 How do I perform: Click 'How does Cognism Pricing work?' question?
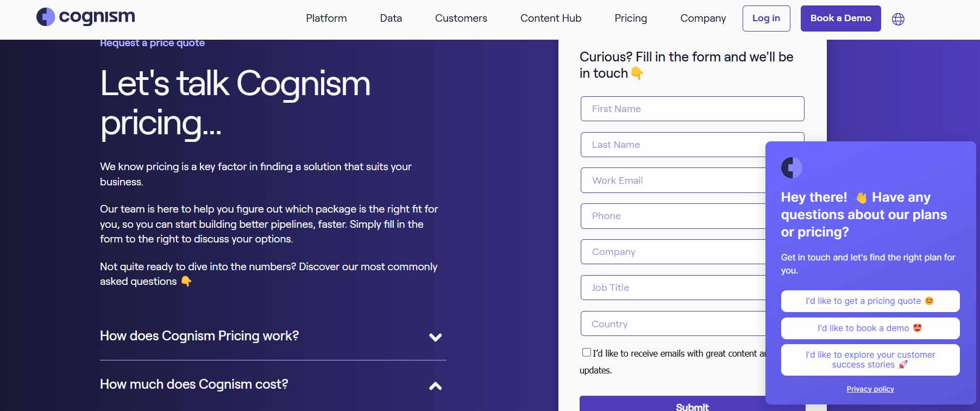[199, 336]
